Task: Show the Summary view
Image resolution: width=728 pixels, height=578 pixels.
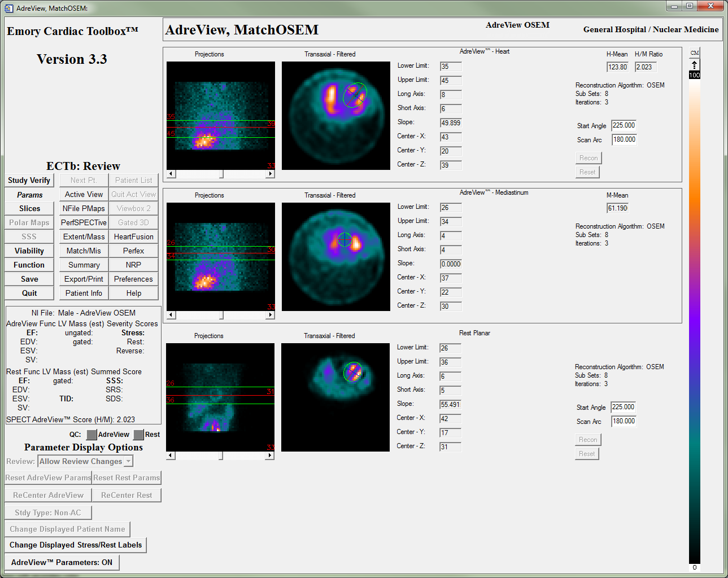Action: 84,265
